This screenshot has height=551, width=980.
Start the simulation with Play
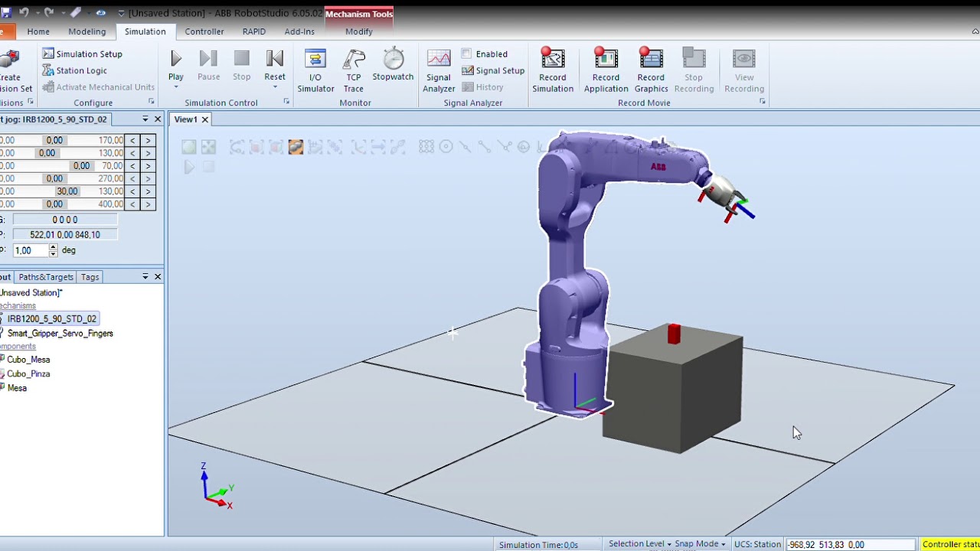[175, 64]
